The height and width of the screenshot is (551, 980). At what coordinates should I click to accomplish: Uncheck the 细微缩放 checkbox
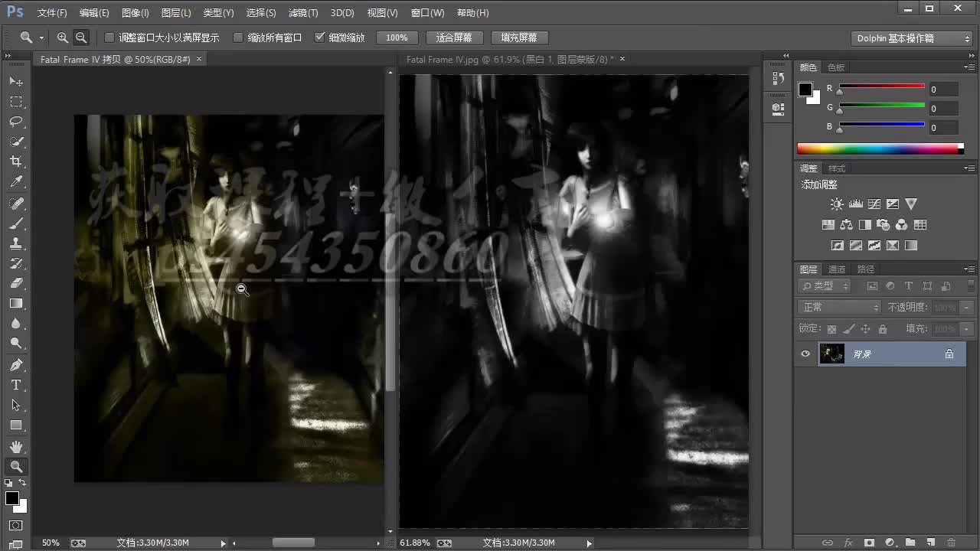point(320,37)
